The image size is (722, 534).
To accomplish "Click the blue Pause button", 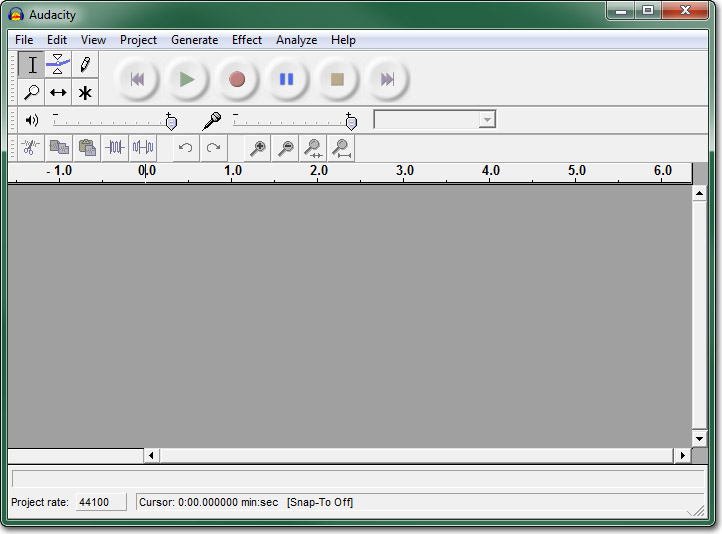I will (x=286, y=79).
